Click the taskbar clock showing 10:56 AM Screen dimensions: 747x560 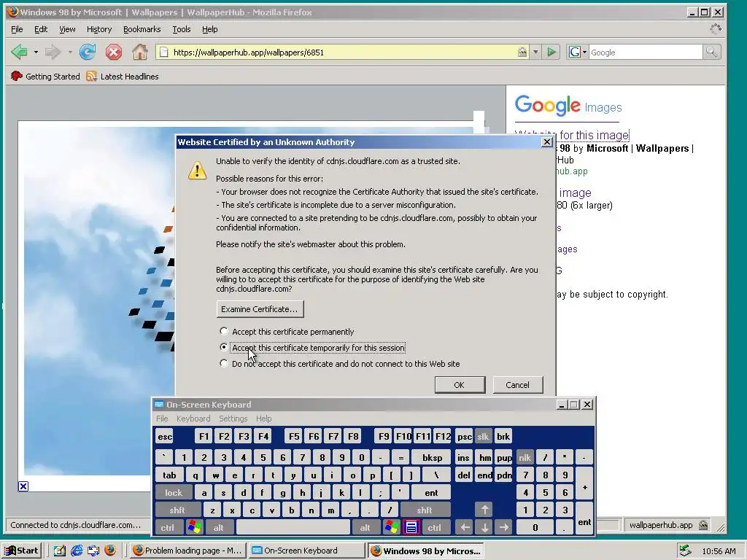pyautogui.click(x=719, y=551)
